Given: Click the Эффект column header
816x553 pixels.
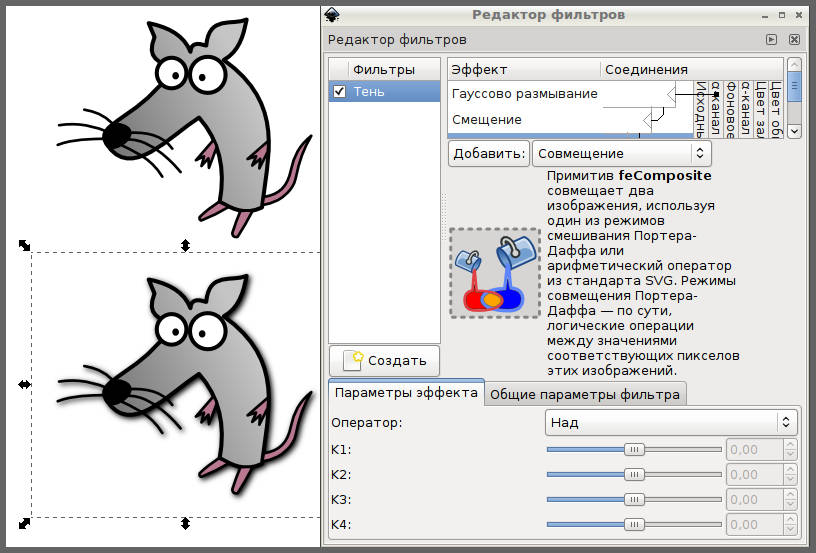Looking at the screenshot, I should (524, 70).
